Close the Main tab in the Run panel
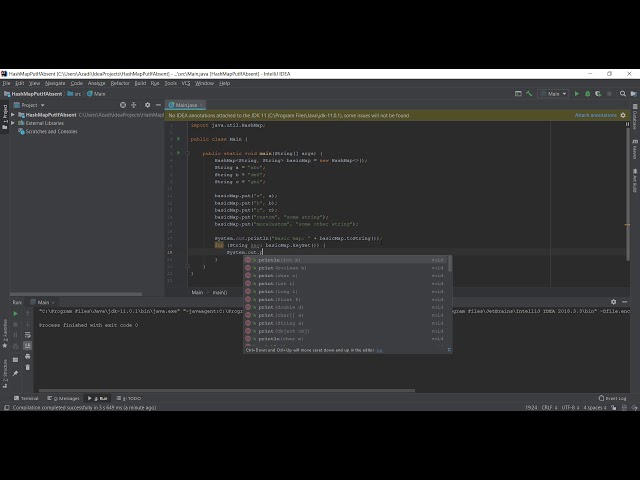Screen dimensions: 640x480 pos(53,302)
